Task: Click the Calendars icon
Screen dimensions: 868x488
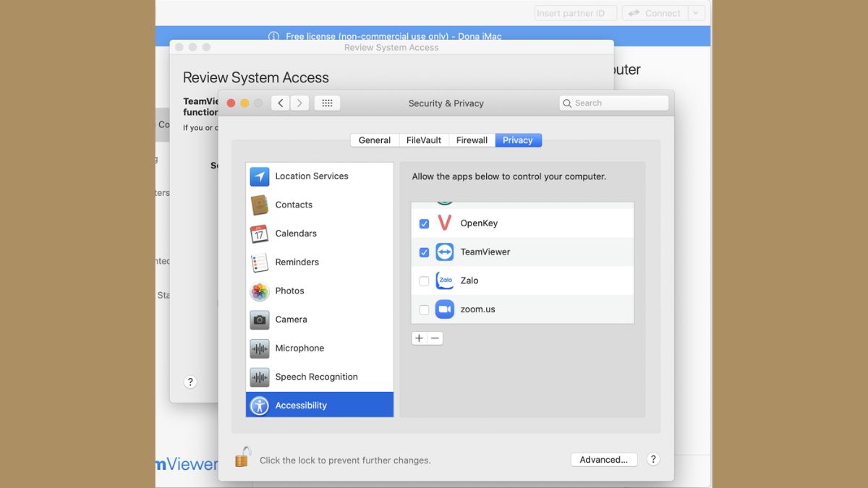Action: (260, 234)
